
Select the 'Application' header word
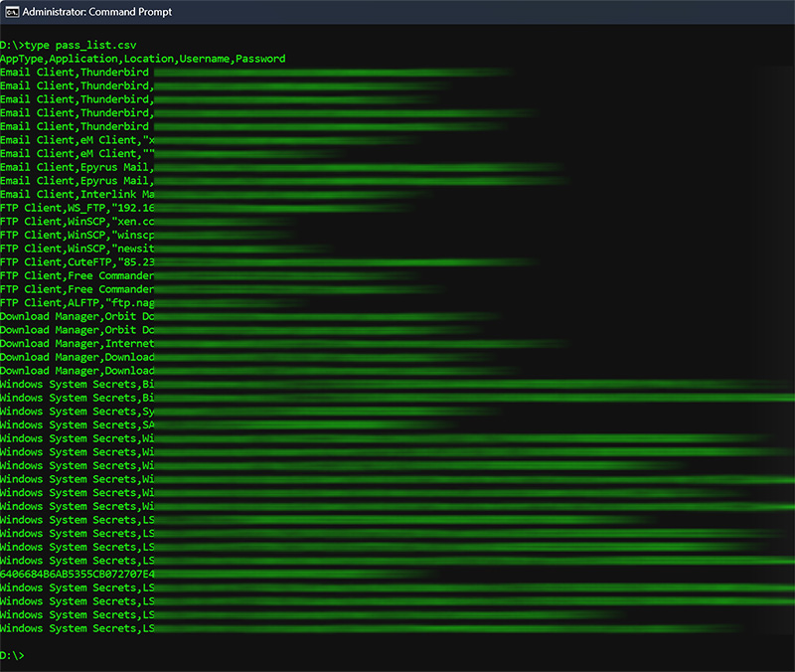(83, 59)
